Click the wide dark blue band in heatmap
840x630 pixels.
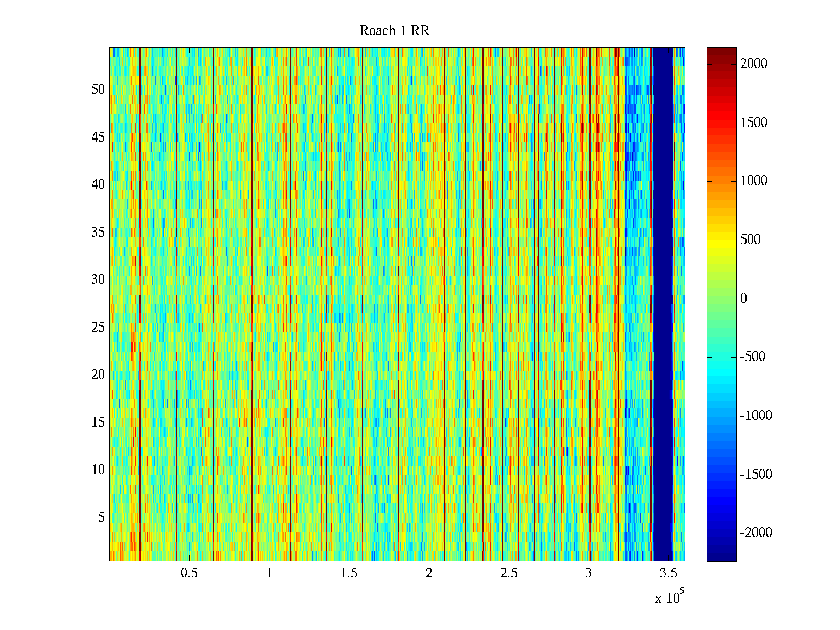click(x=662, y=304)
